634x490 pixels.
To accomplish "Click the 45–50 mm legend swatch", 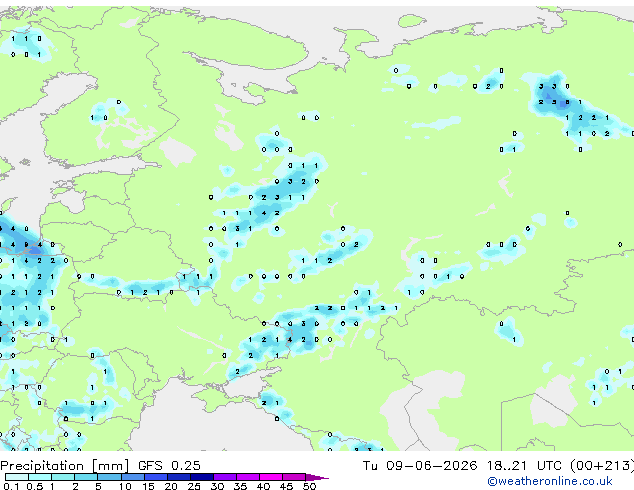I will click(294, 477).
